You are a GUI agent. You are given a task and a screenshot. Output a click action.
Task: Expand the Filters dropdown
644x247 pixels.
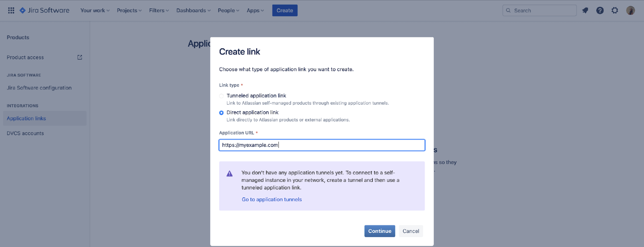pyautogui.click(x=159, y=10)
